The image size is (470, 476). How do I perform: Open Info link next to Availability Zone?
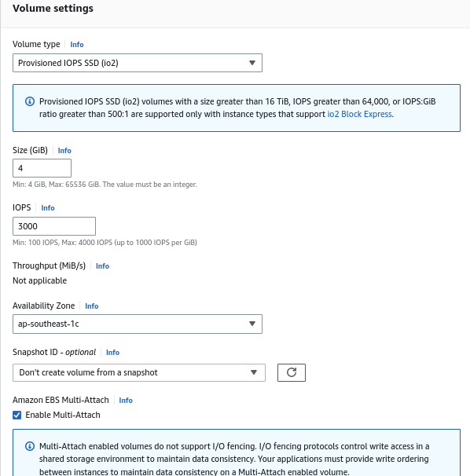click(x=91, y=306)
